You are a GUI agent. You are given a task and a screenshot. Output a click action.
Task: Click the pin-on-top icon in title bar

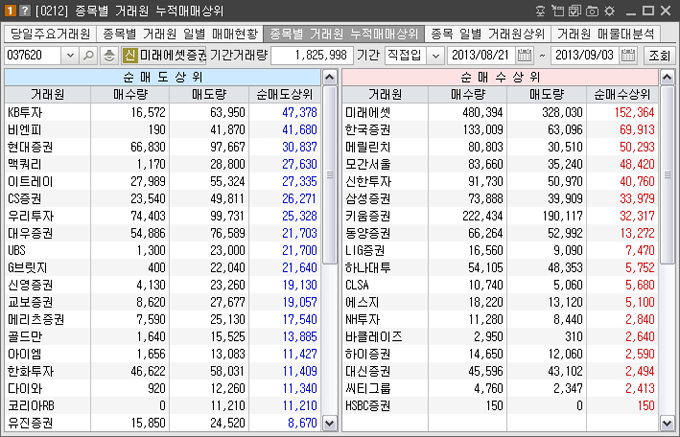pyautogui.click(x=540, y=11)
